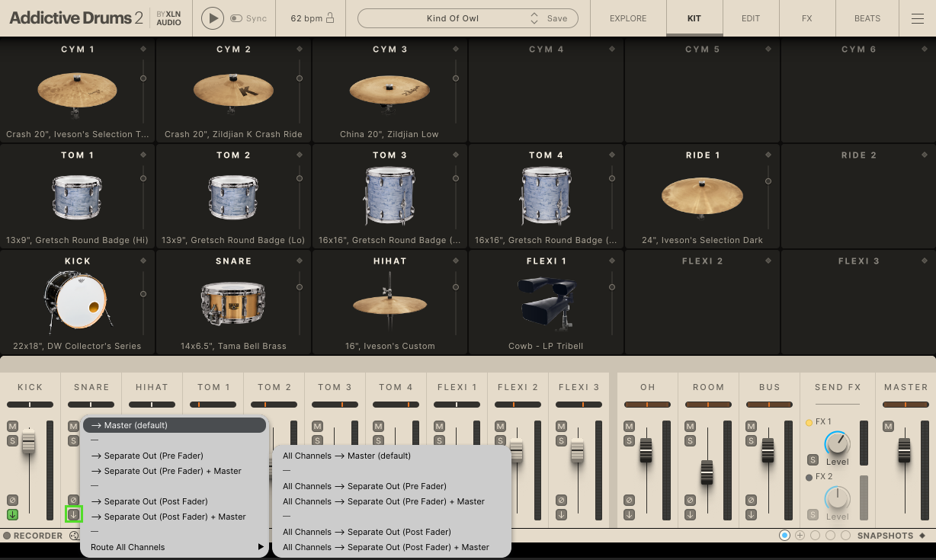936x560 pixels.
Task: Choose Separate Out (Pre Fader) without Master
Action: (175, 456)
